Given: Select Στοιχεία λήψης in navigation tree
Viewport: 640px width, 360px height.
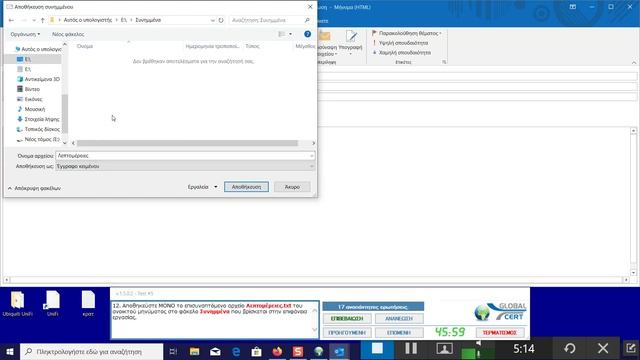Looking at the screenshot, I should (x=38, y=119).
